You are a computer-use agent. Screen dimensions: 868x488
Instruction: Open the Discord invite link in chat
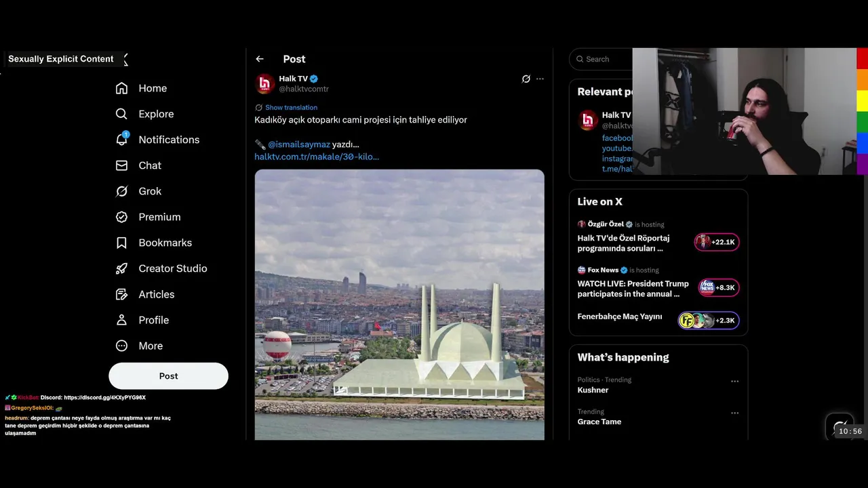point(104,398)
